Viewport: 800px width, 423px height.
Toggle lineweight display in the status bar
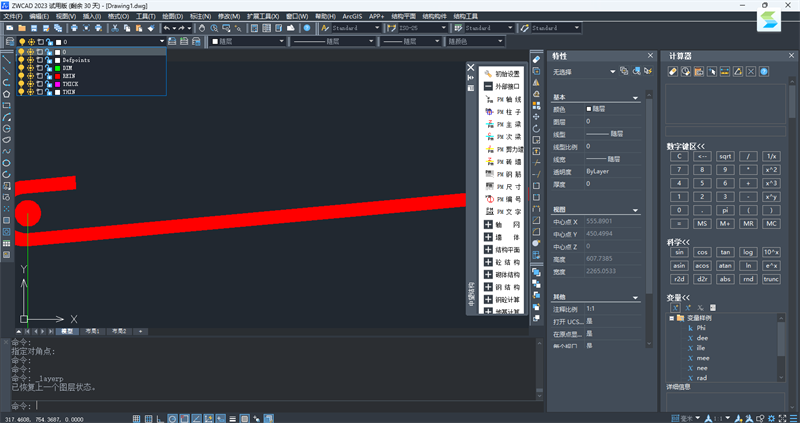pos(232,418)
